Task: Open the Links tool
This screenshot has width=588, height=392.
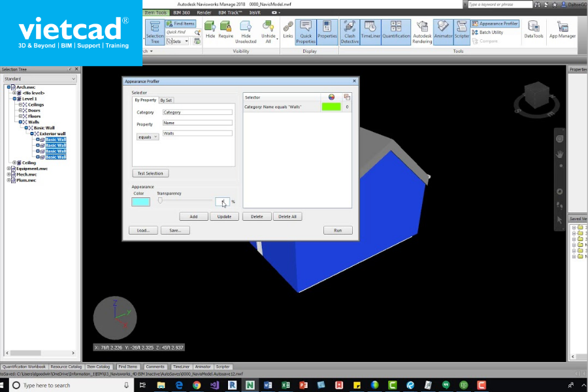Action: pyautogui.click(x=288, y=29)
